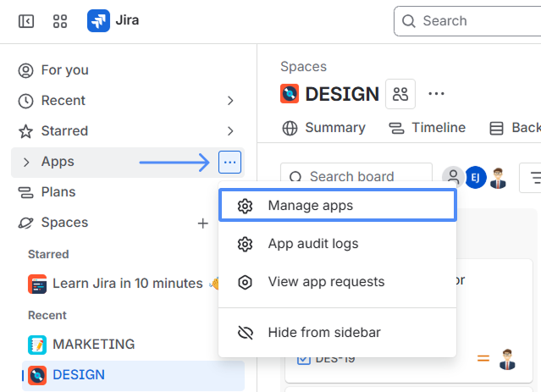The image size is (541, 392).
Task: Filter by the cartoon man avatar in filters
Action: tap(498, 178)
